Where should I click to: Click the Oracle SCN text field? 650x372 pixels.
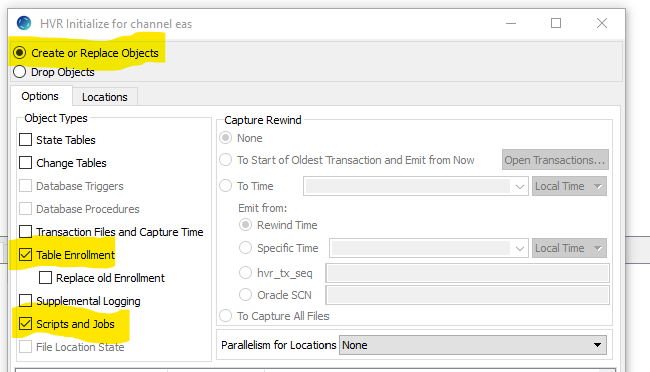click(x=468, y=295)
